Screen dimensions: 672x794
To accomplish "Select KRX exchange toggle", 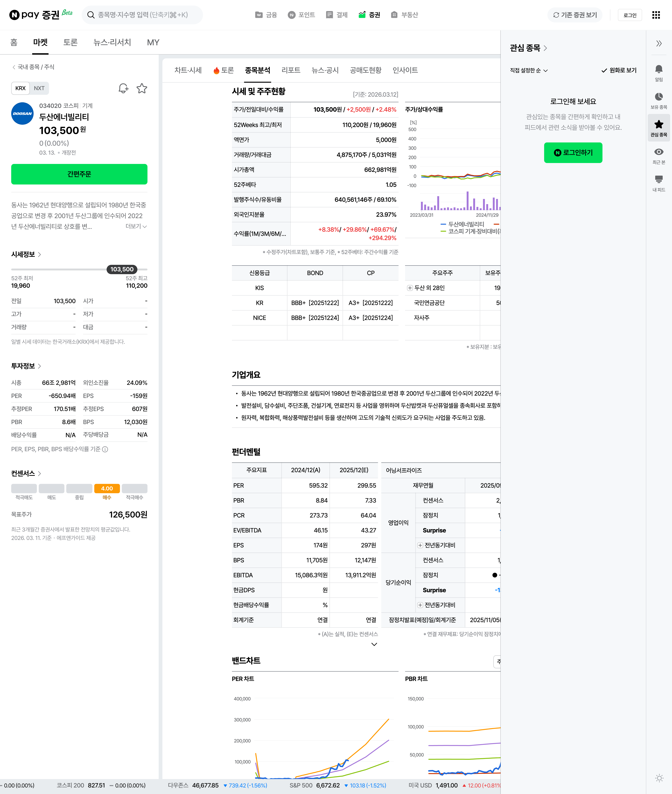I will pos(21,88).
